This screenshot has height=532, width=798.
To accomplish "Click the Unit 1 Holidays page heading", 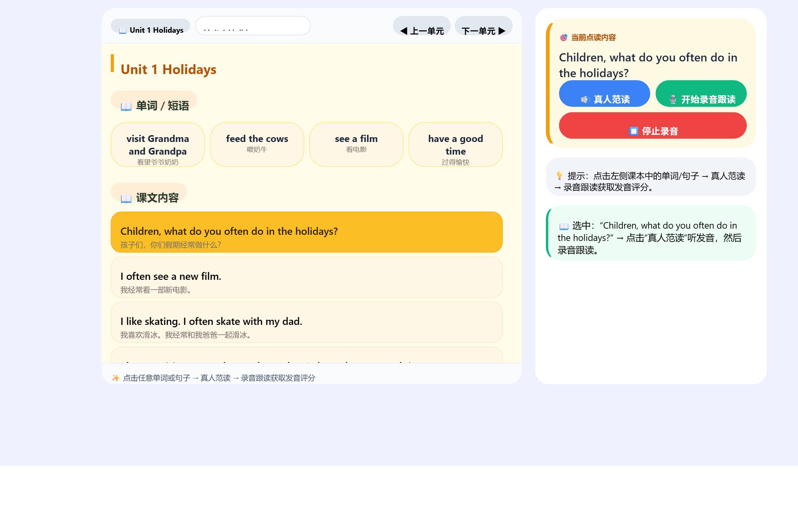I will (169, 70).
